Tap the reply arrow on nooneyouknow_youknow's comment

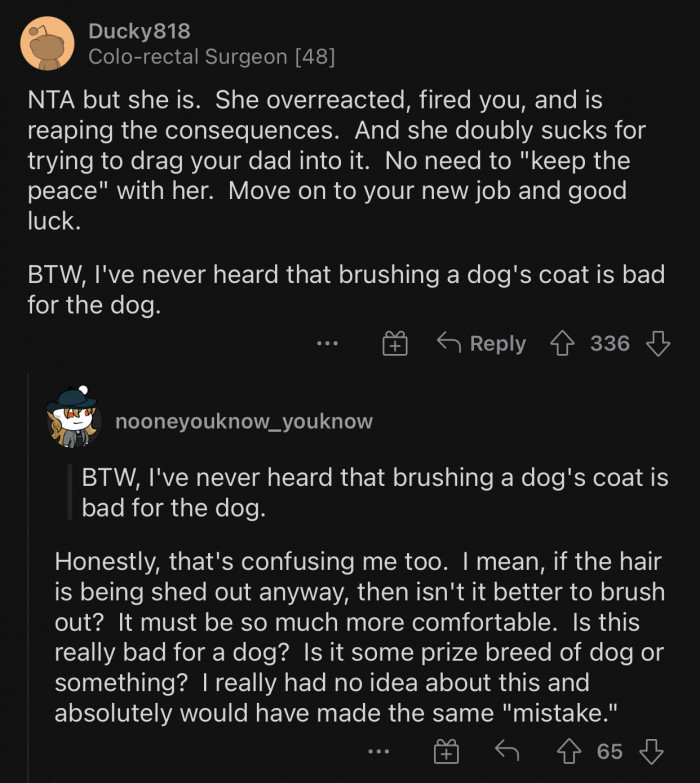tap(507, 751)
